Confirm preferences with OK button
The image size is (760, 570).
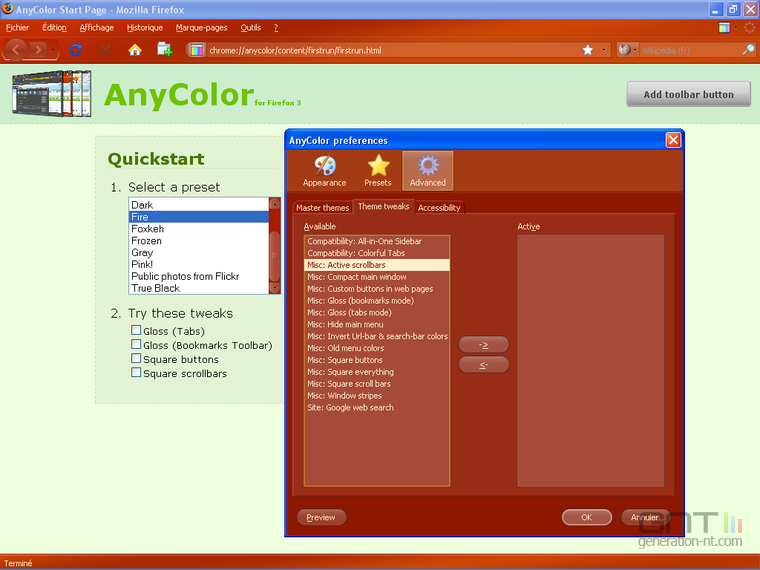tap(586, 517)
